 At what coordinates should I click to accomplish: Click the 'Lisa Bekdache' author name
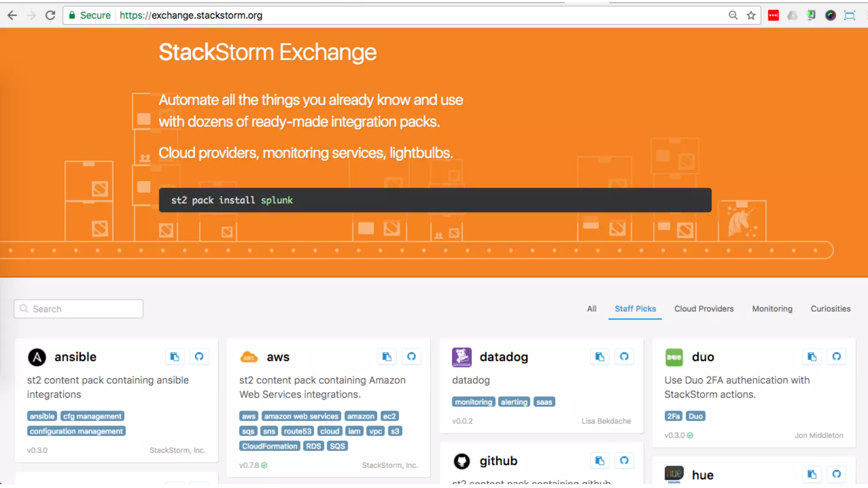click(x=606, y=421)
